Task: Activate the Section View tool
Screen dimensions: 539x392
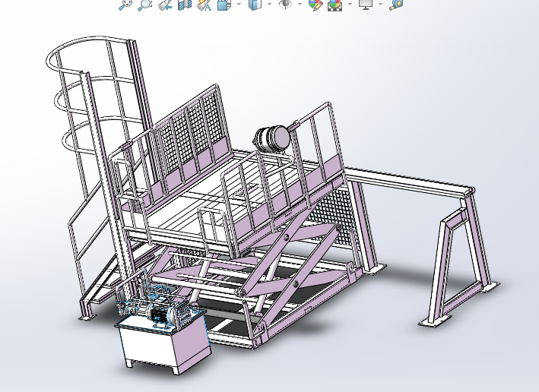Action: click(x=185, y=5)
